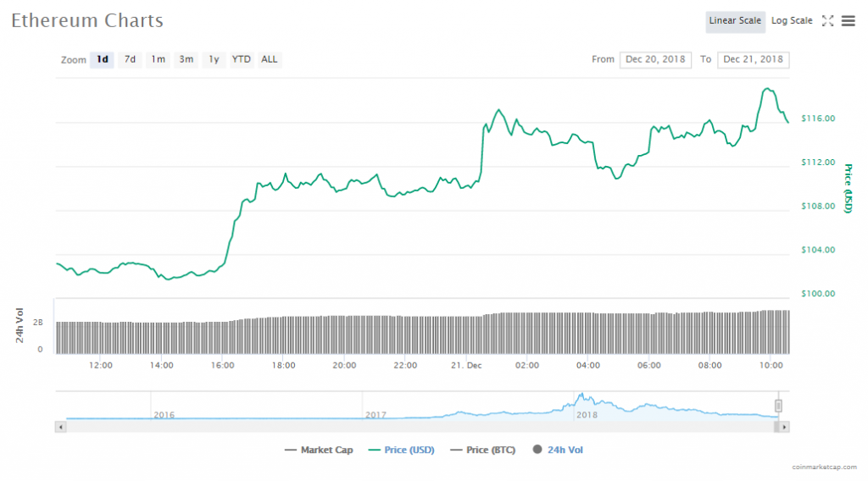Toggle 24h Vol series in legend
Viewport: 868px width, 481px height.
pos(557,451)
